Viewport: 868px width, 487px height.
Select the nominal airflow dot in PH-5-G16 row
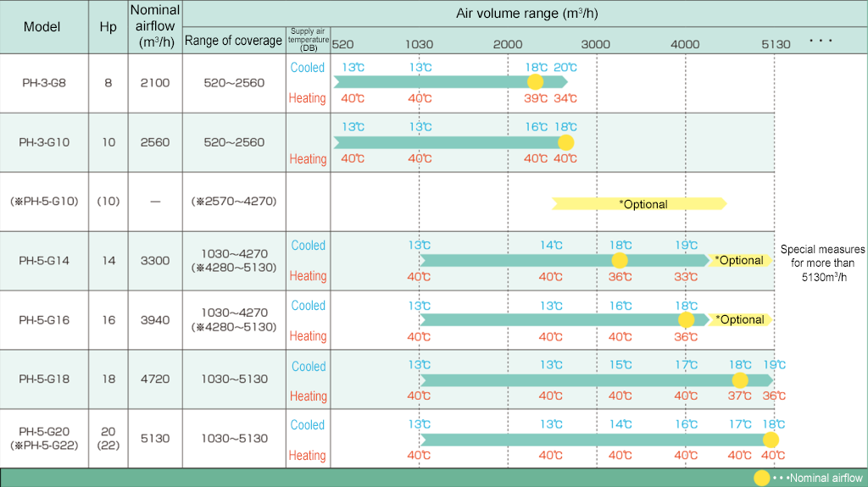point(686,320)
